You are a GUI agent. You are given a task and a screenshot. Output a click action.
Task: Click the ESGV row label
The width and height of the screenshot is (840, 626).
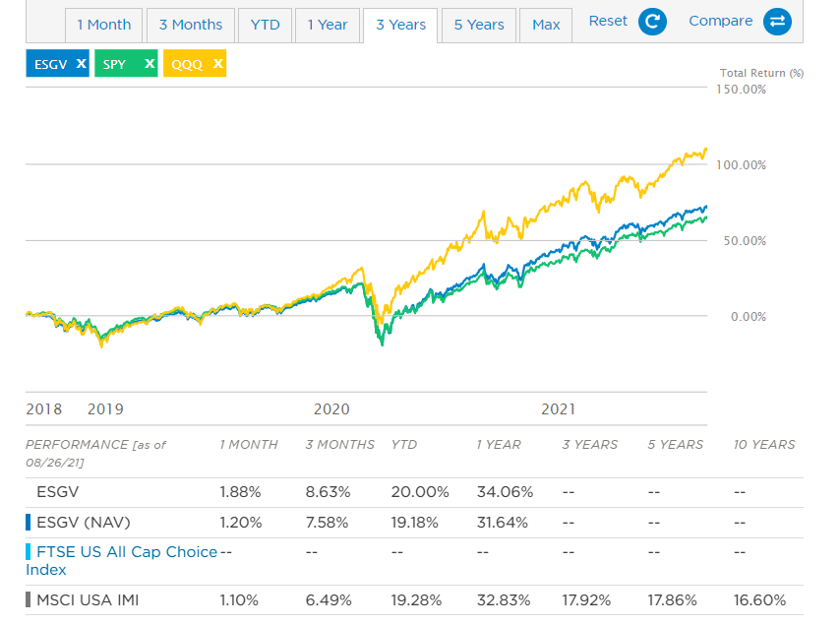(x=57, y=492)
